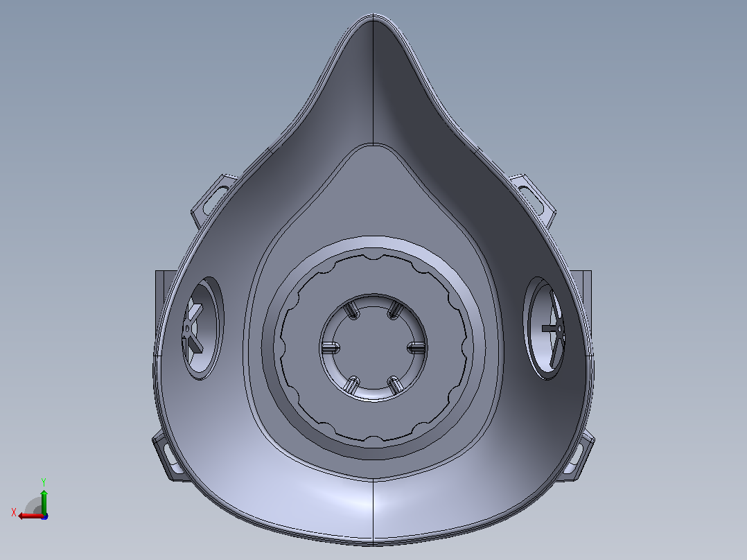The width and height of the screenshot is (747, 560).
Task: Click the red X axis arrow of the triad
Action: (x=31, y=516)
